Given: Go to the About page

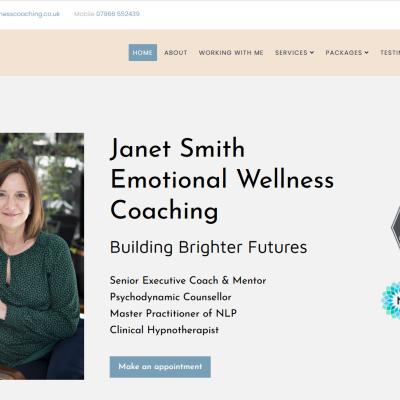Looking at the screenshot, I should click(x=176, y=53).
